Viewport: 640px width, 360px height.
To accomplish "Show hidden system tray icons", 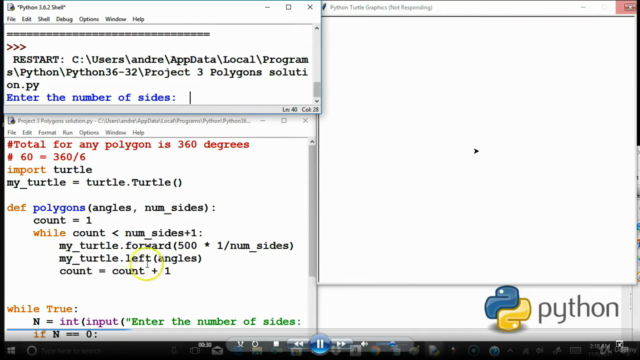I will pos(510,351).
